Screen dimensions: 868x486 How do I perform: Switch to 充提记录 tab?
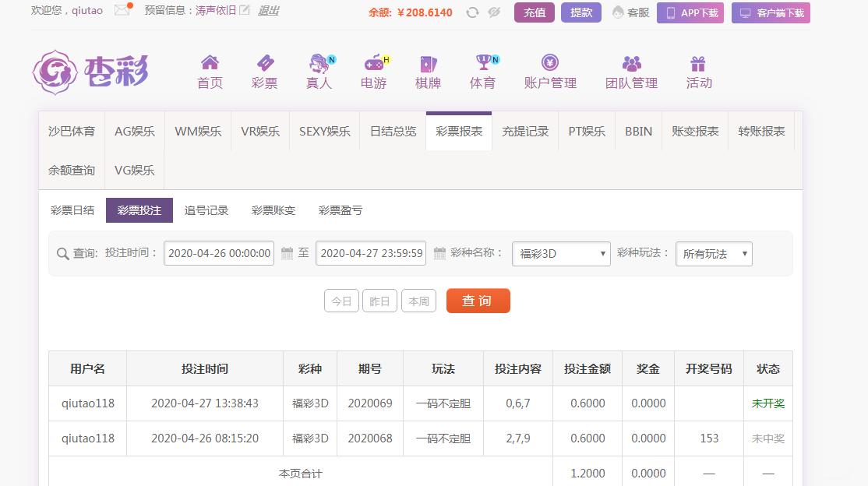[x=525, y=131]
